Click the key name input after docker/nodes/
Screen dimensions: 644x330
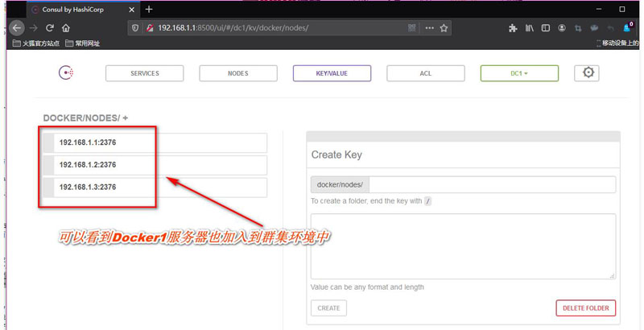(x=492, y=184)
